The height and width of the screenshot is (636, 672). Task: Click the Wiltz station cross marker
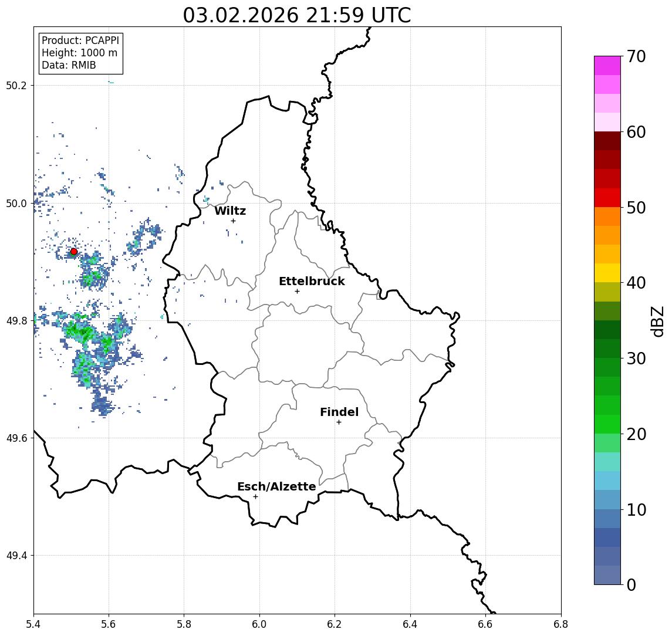(233, 221)
